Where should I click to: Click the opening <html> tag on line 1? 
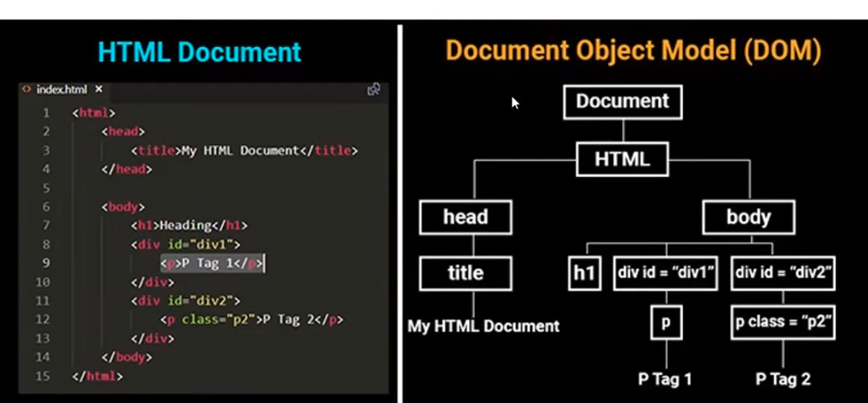coord(94,112)
